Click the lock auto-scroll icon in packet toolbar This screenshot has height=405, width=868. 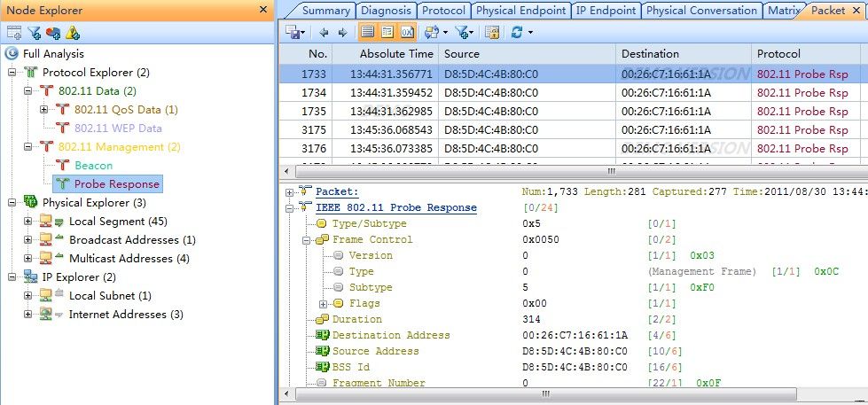point(490,32)
